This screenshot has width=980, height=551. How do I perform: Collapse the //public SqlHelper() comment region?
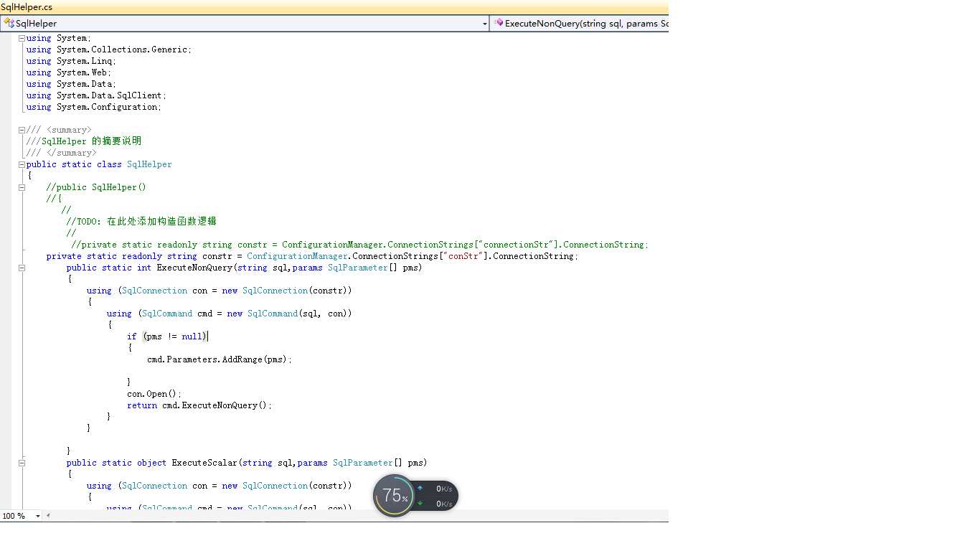click(22, 187)
